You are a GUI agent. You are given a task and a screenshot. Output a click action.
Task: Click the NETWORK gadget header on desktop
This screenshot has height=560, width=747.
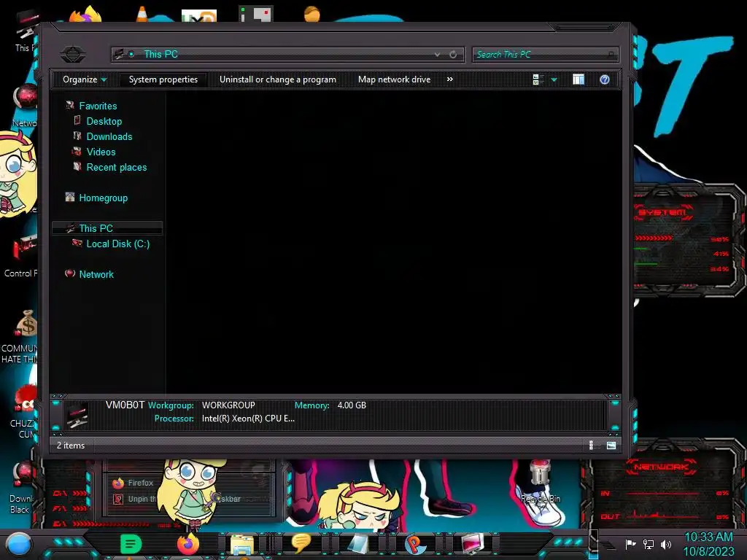pyautogui.click(x=662, y=467)
